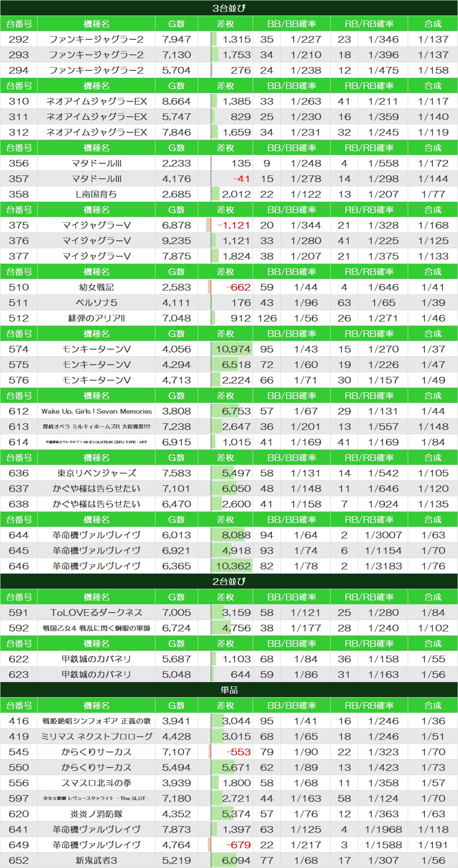
Task: Select the 6,753 value for machine 612
Action: tap(236, 411)
